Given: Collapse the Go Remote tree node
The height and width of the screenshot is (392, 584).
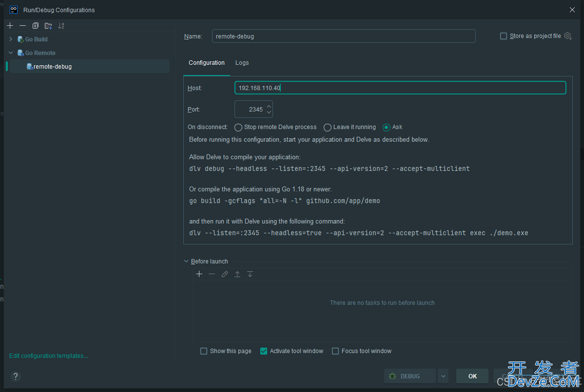Looking at the screenshot, I should pyautogui.click(x=11, y=53).
